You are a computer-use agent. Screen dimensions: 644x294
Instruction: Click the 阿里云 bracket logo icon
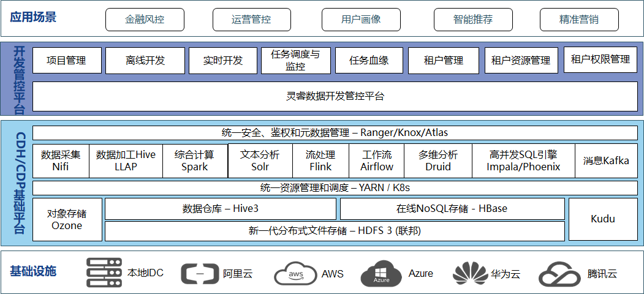[200, 273]
